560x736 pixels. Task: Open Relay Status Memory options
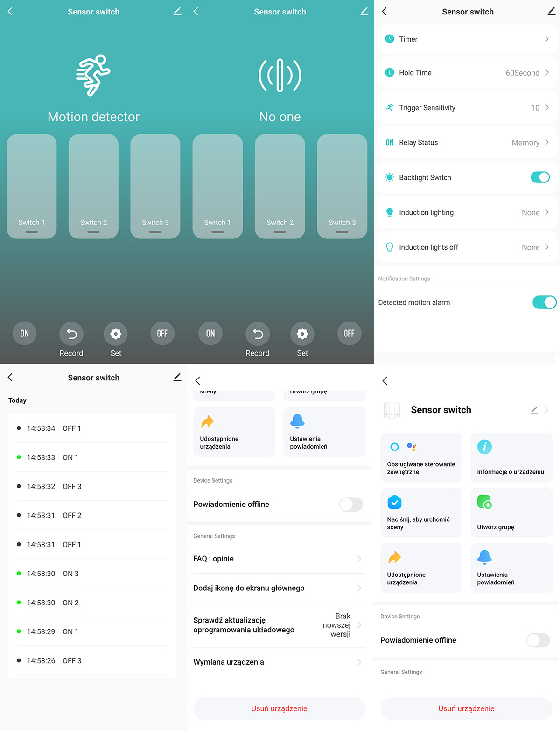click(x=467, y=143)
